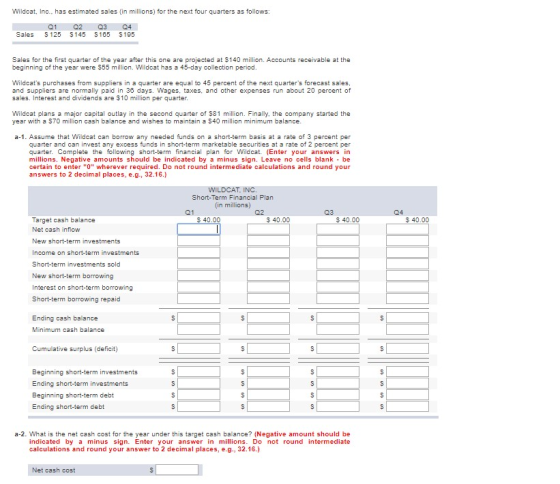Focus Q3 Cumulative surplus (deficit) field

338,348
